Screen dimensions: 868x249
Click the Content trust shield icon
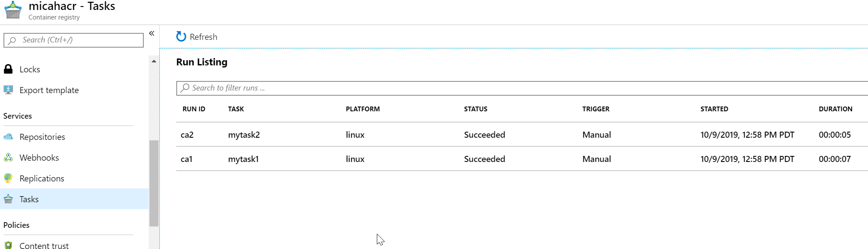coord(8,245)
